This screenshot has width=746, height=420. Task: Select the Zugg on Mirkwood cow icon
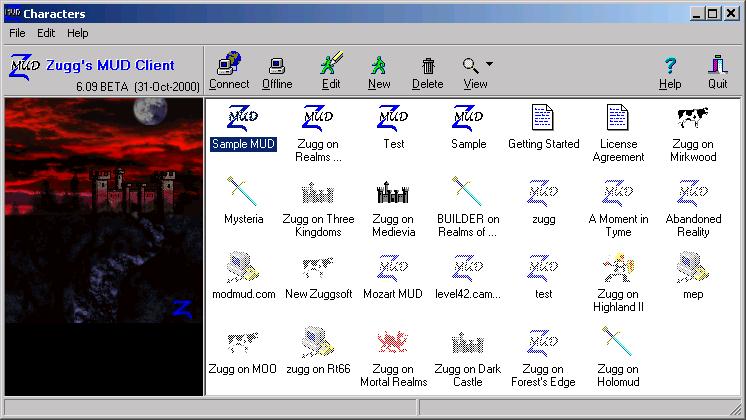(x=693, y=118)
